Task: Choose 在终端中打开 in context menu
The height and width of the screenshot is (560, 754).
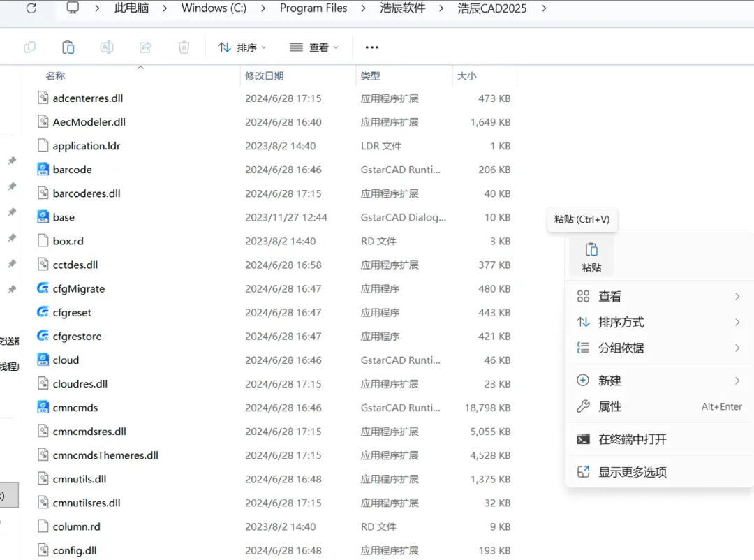Action: point(659,439)
